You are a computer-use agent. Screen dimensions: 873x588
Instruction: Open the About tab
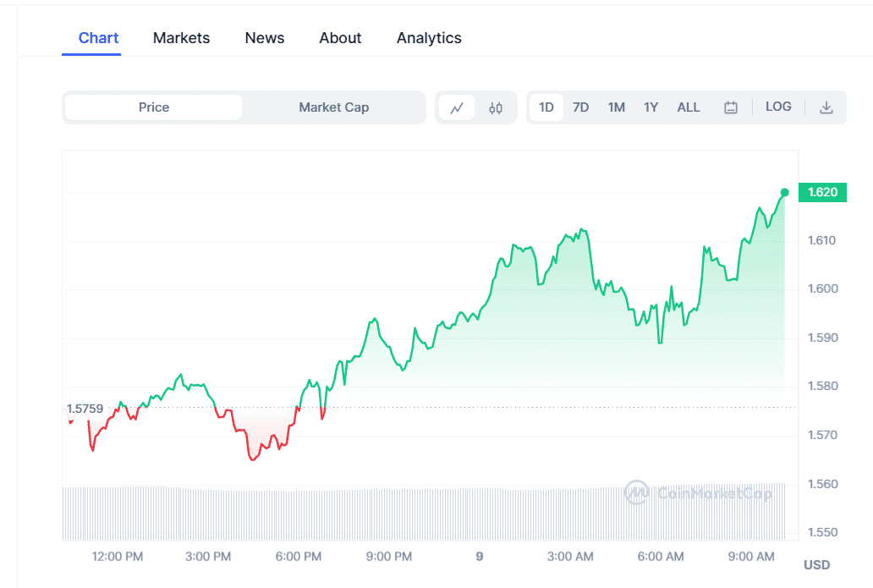[x=340, y=38]
